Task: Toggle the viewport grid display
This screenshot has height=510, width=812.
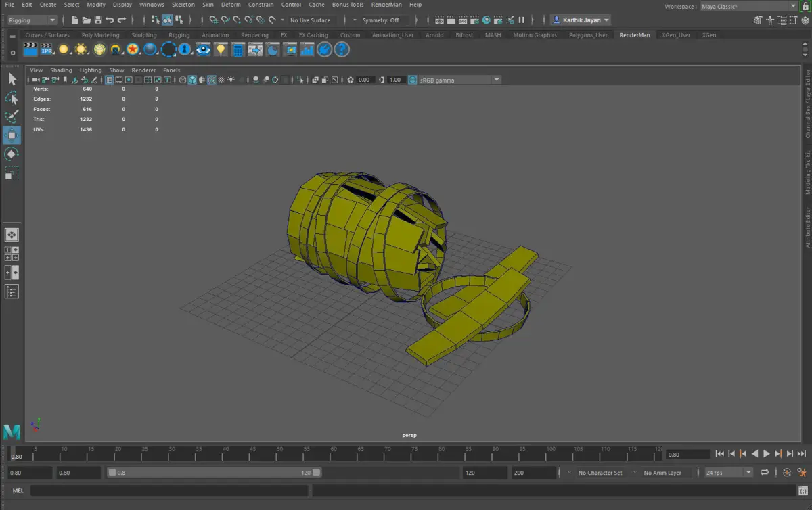Action: [x=109, y=80]
